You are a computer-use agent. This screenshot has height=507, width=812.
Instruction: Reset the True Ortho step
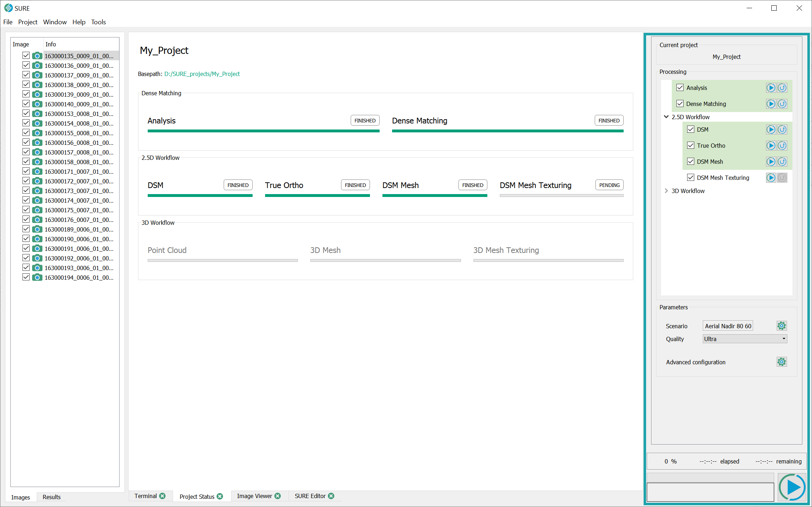click(x=782, y=146)
